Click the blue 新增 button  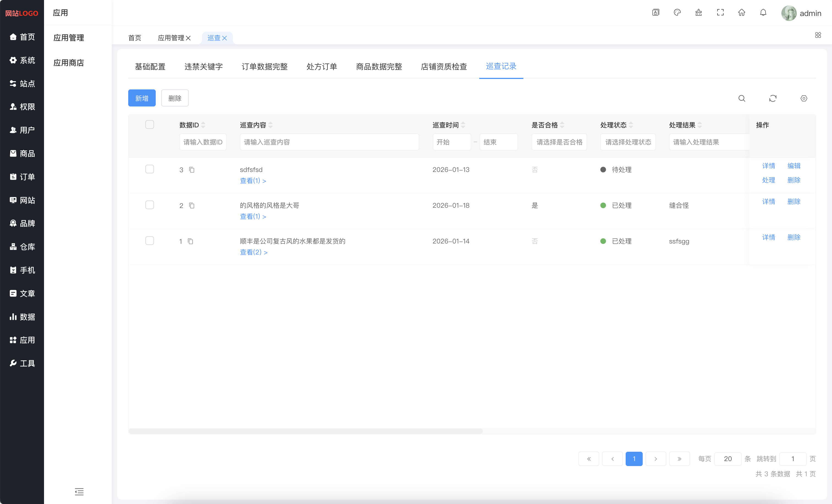point(142,98)
